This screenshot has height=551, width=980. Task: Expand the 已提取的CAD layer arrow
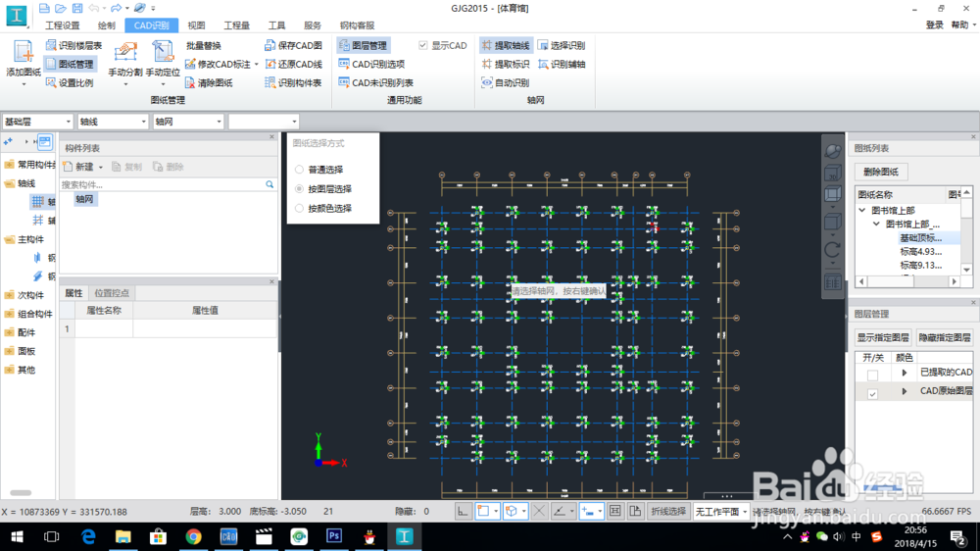[x=904, y=373]
